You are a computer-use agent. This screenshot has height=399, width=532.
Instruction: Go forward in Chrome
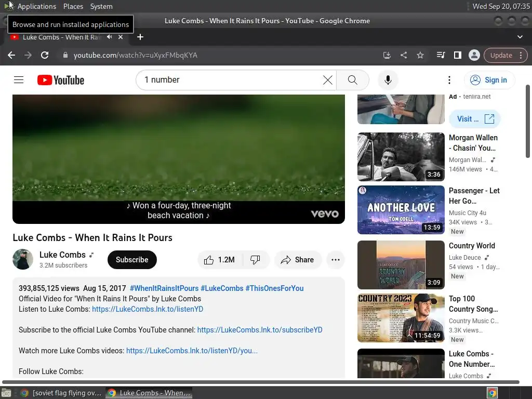click(x=28, y=55)
